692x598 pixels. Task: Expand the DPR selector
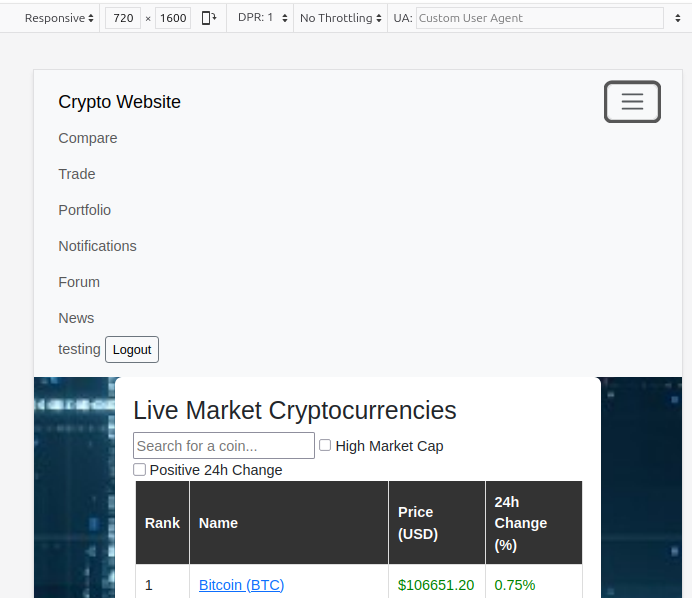[x=262, y=18]
